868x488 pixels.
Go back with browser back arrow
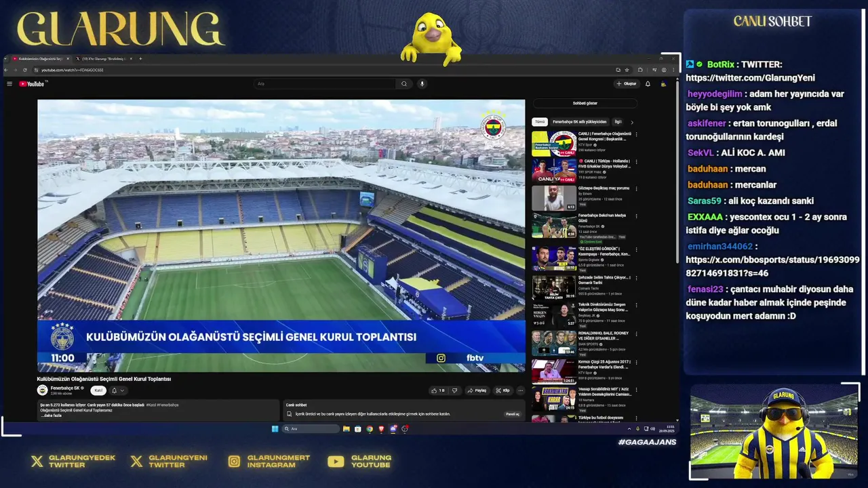pyautogui.click(x=7, y=70)
